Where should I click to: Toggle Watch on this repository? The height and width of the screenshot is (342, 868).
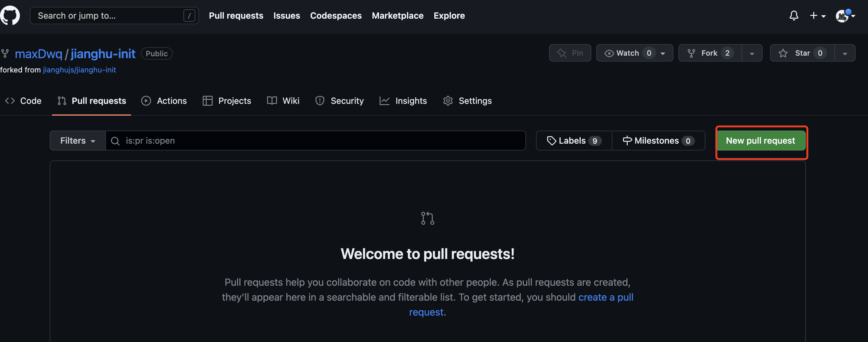(x=627, y=53)
